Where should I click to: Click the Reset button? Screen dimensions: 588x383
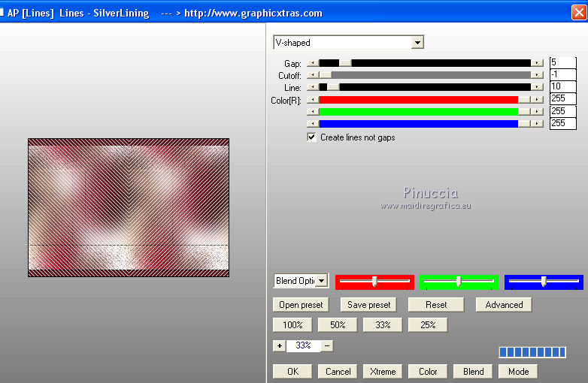coord(436,305)
